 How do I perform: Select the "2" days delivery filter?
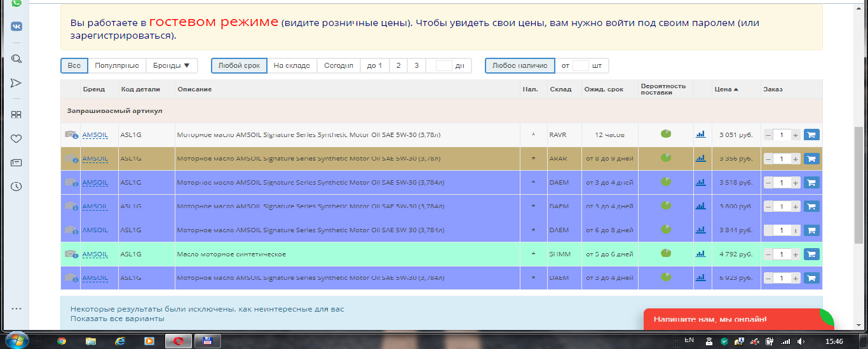(398, 65)
